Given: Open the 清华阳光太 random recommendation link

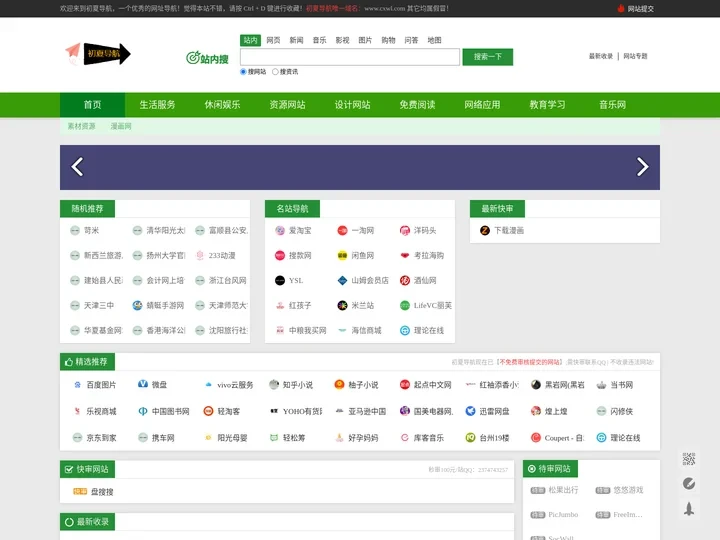Looking at the screenshot, I should 165,231.
